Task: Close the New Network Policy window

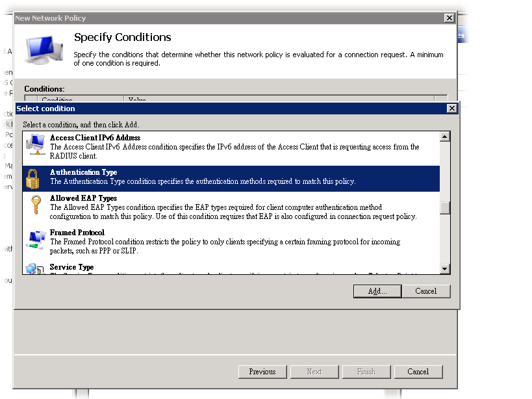Action: [x=448, y=18]
